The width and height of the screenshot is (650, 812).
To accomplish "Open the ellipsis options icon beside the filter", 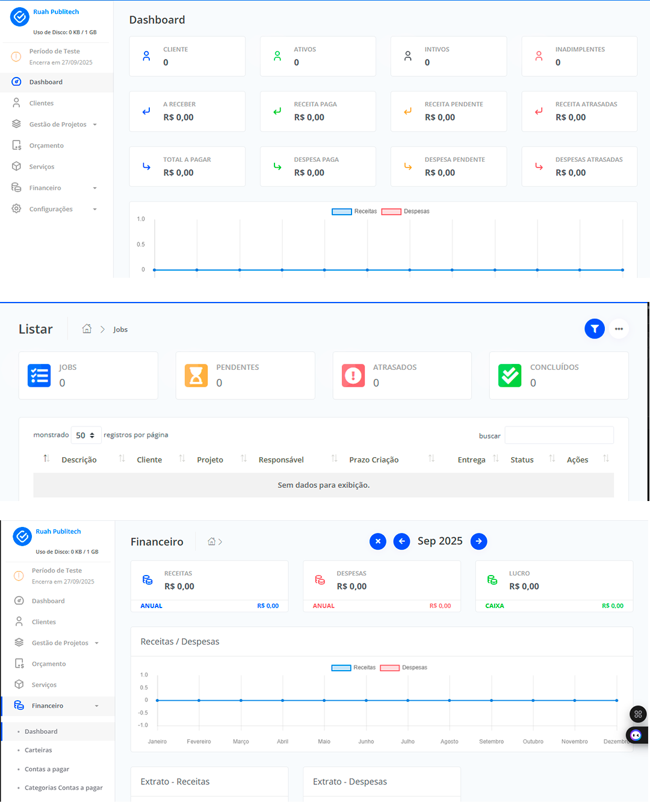I will tap(619, 329).
